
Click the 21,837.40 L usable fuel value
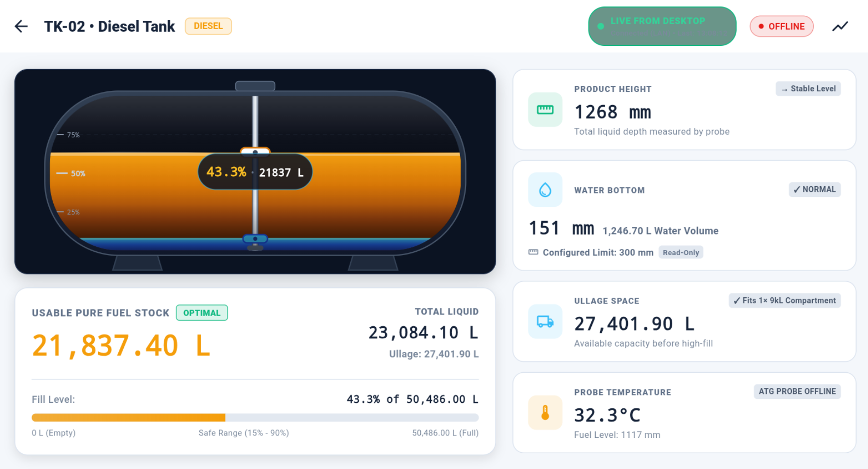tap(121, 346)
